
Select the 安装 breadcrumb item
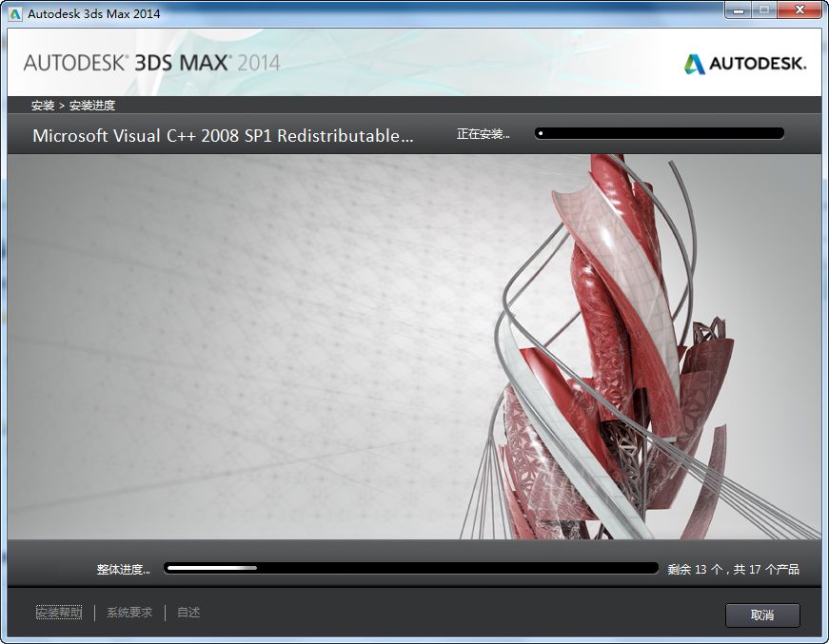[41, 105]
